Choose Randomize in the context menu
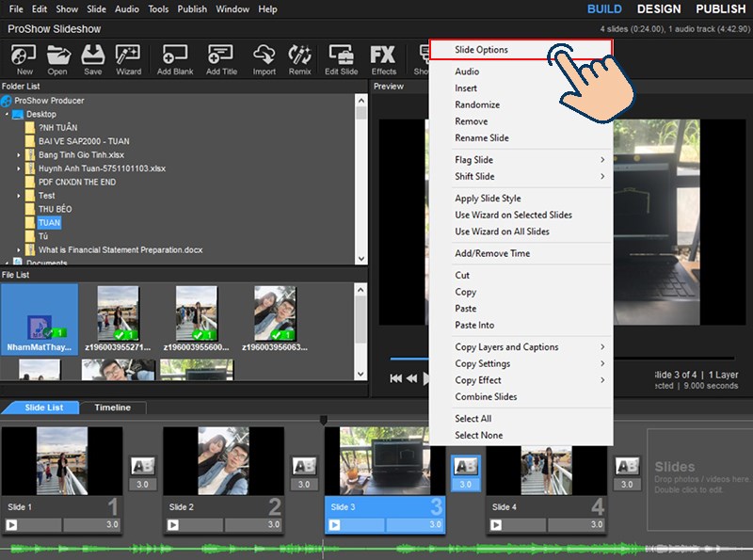 (x=521, y=104)
